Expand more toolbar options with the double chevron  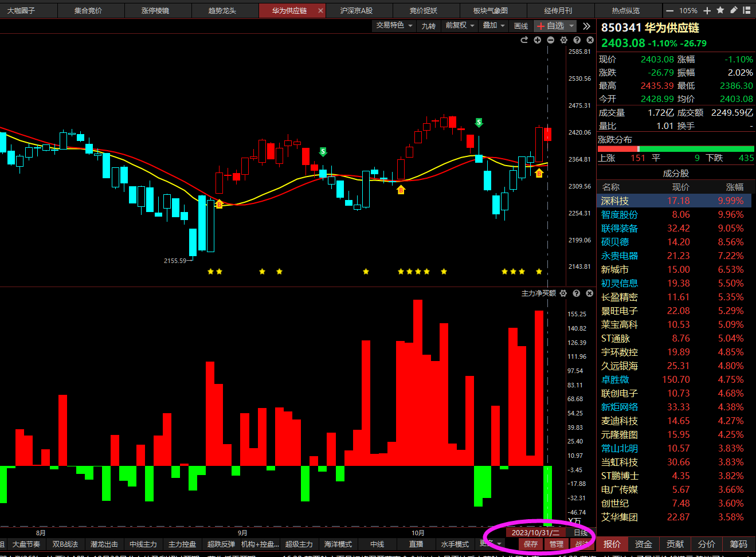coord(586,26)
